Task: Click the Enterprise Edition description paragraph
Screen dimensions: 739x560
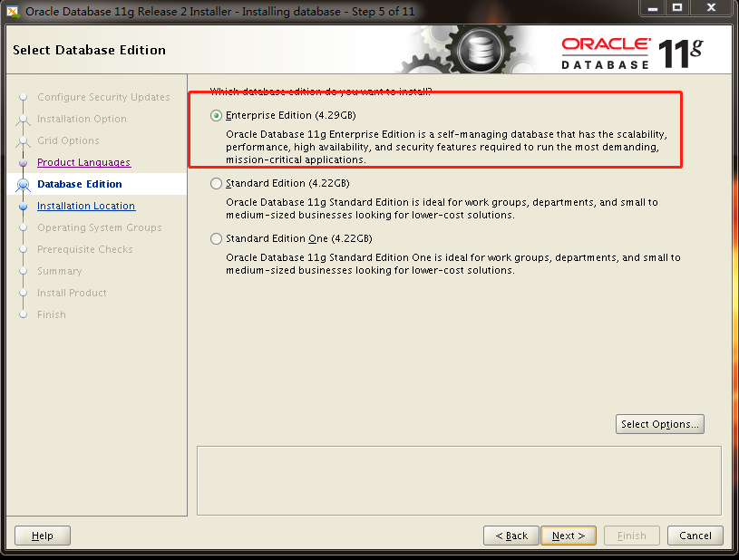Action: click(x=446, y=147)
